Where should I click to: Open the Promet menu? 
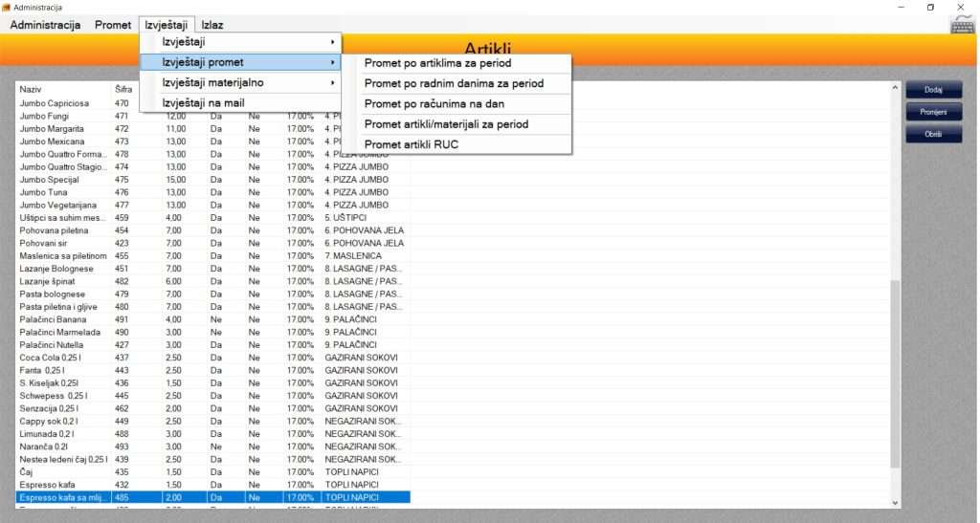pyautogui.click(x=113, y=25)
